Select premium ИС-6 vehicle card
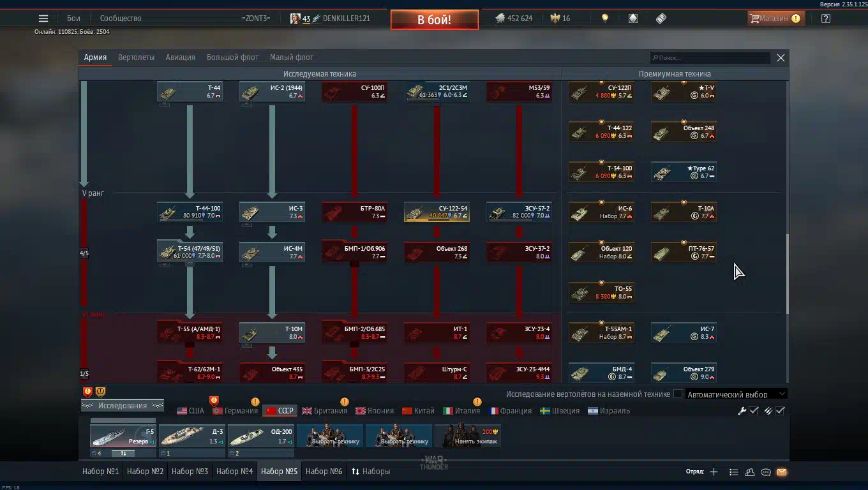This screenshot has width=868, height=490. [601, 212]
